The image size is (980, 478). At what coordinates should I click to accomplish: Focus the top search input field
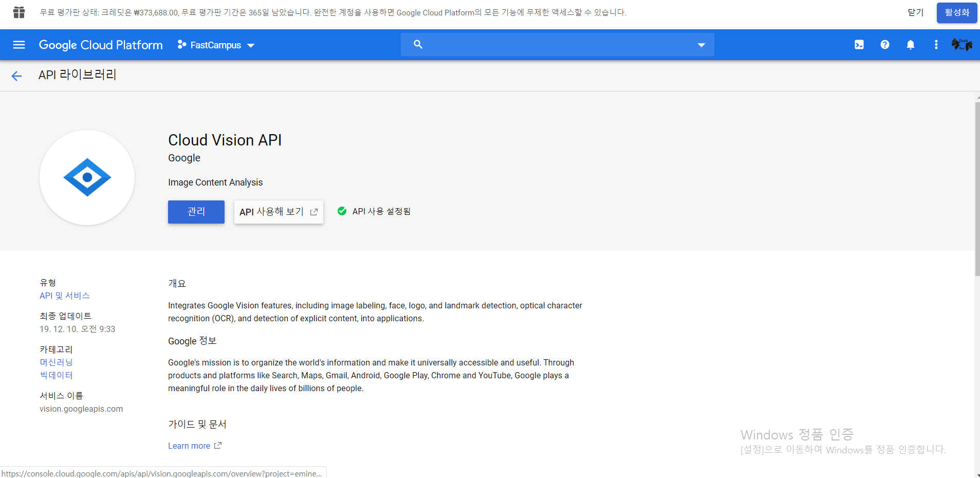coord(558,45)
